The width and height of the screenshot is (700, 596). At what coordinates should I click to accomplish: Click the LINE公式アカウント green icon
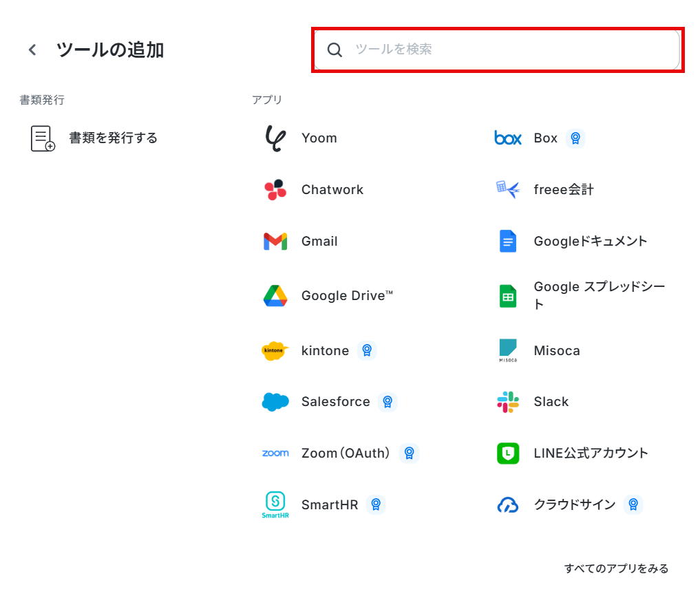(x=508, y=454)
